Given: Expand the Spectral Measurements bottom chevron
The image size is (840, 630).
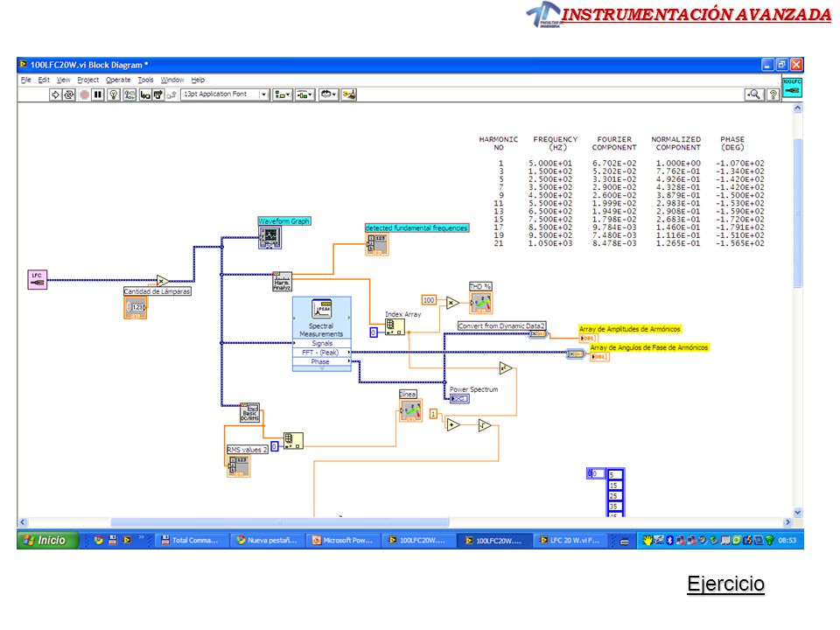Looking at the screenshot, I should [321, 368].
